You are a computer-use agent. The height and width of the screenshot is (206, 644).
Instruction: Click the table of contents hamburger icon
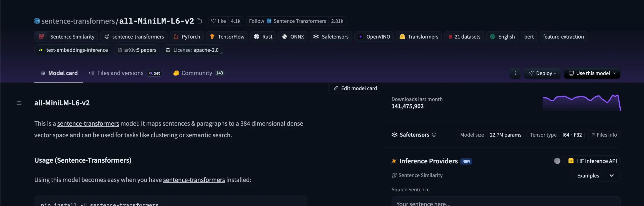(19, 103)
